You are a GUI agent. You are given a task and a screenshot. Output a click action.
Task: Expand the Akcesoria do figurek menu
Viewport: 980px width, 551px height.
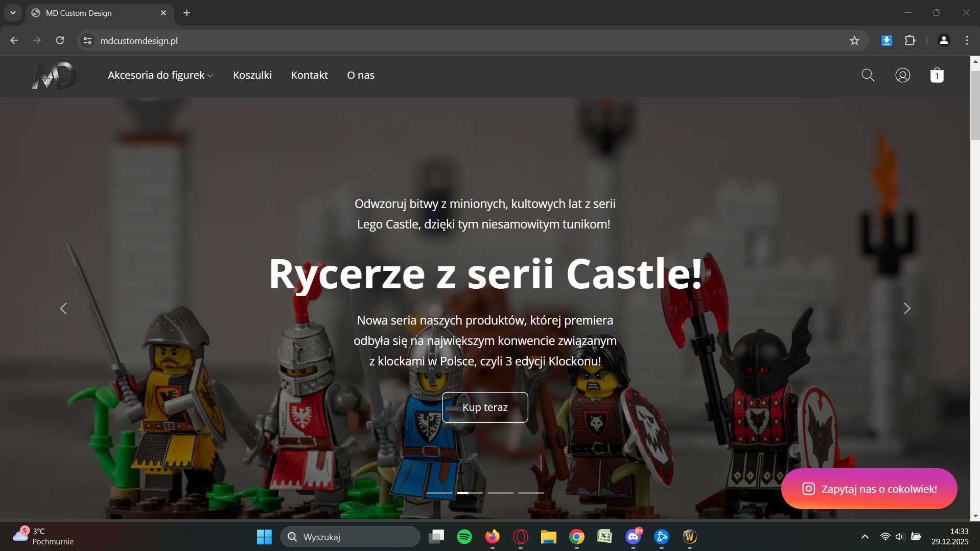click(160, 75)
